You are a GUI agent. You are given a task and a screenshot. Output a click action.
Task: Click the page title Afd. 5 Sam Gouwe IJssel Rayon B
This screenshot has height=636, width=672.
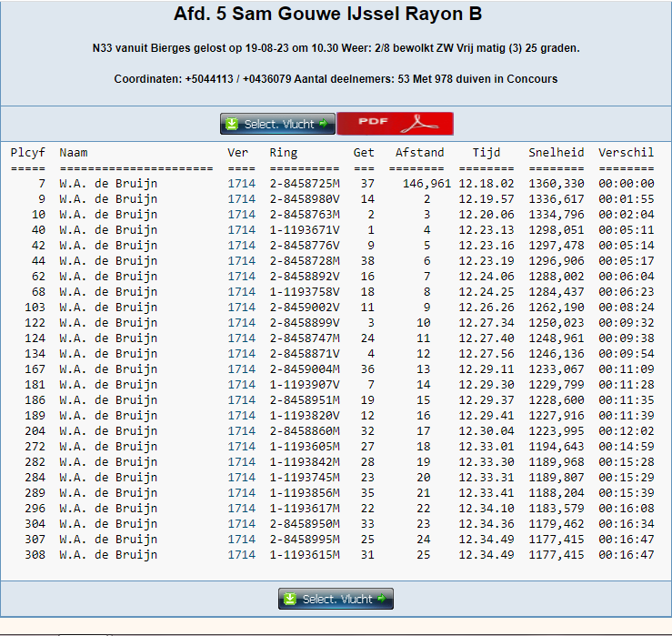click(328, 14)
